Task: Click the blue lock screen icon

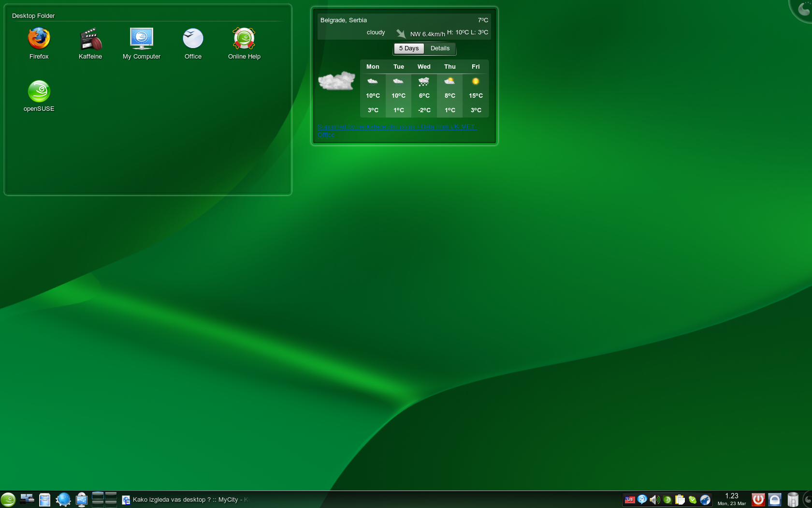Action: click(775, 499)
